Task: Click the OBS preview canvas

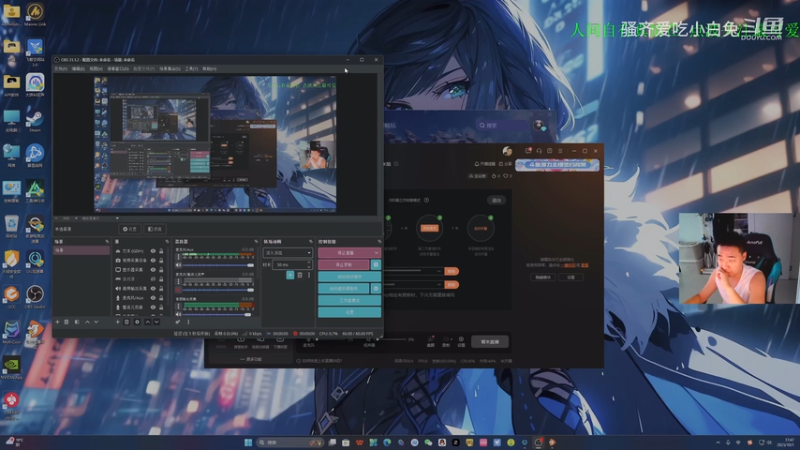Action: point(215,143)
